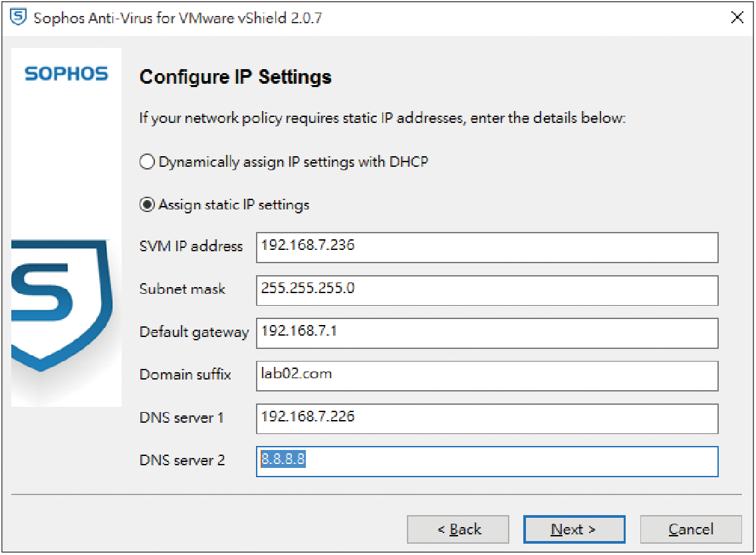The height and width of the screenshot is (555, 756).
Task: Click the Domain suffix field with lab02.com
Action: (487, 376)
